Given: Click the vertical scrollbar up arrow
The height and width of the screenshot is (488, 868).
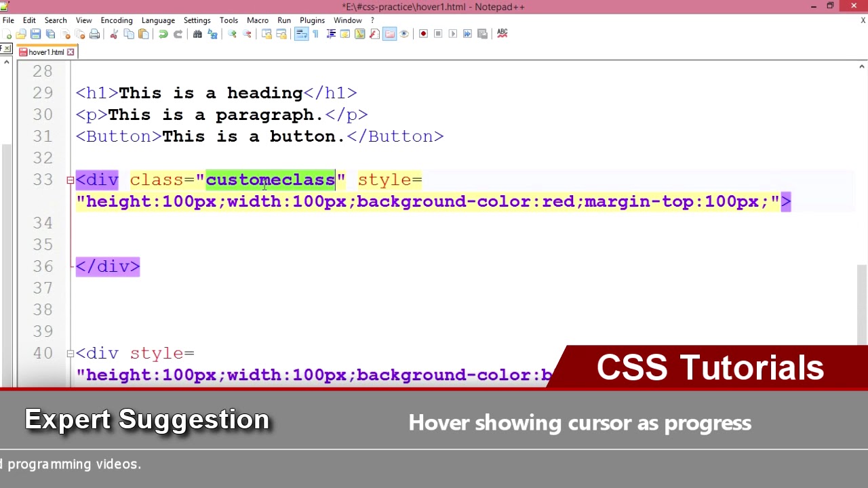Looking at the screenshot, I should click(x=862, y=66).
